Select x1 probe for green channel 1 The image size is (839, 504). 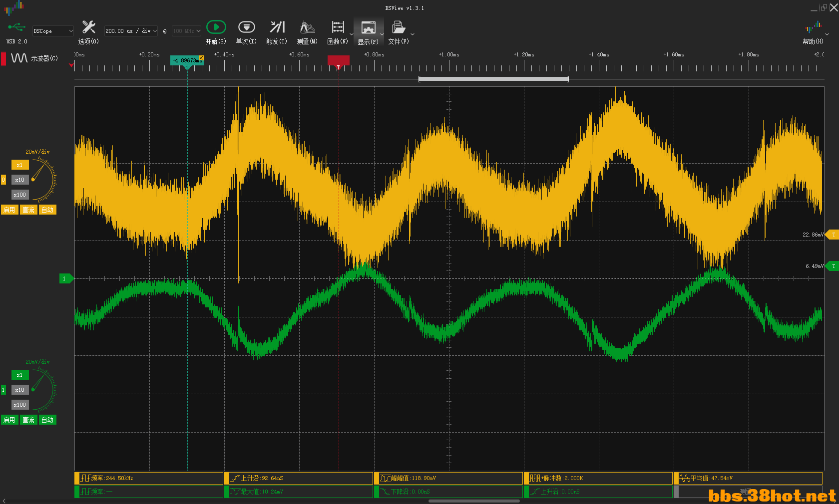(x=20, y=375)
